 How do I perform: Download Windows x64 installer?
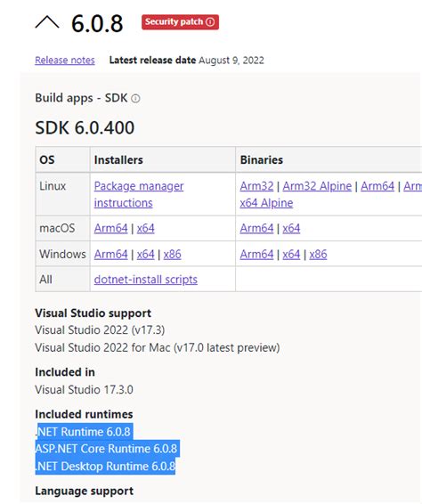[146, 255]
